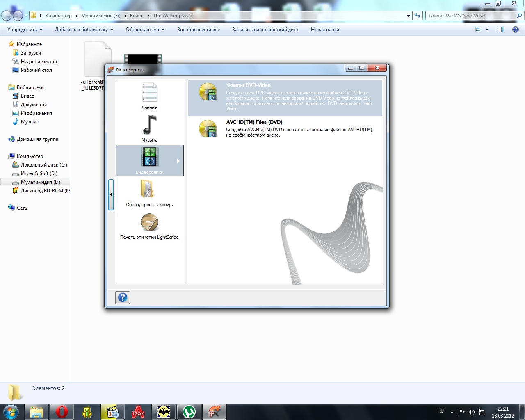Collapse the Nero Express side panel arrow
Image resolution: width=525 pixels, height=420 pixels.
(x=111, y=195)
